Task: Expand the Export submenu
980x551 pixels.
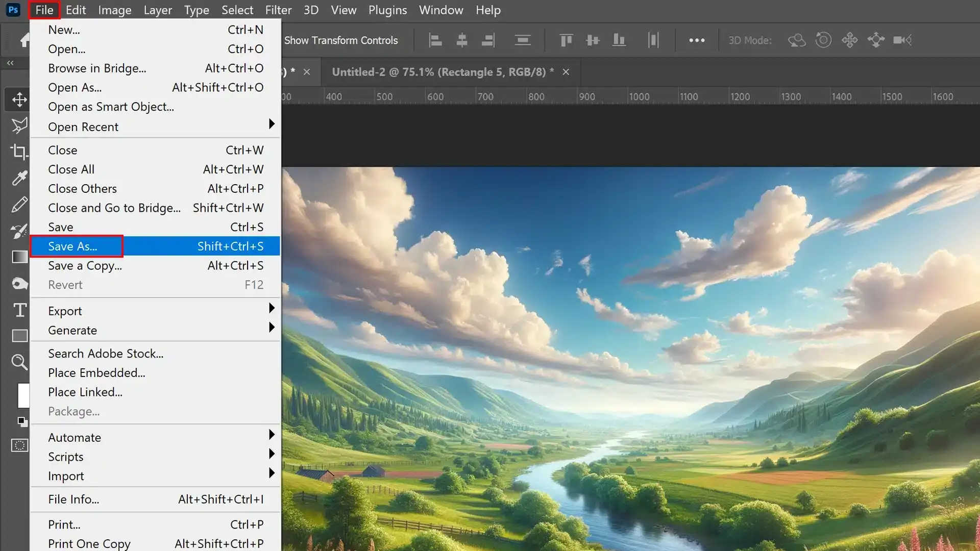Action: tap(155, 311)
